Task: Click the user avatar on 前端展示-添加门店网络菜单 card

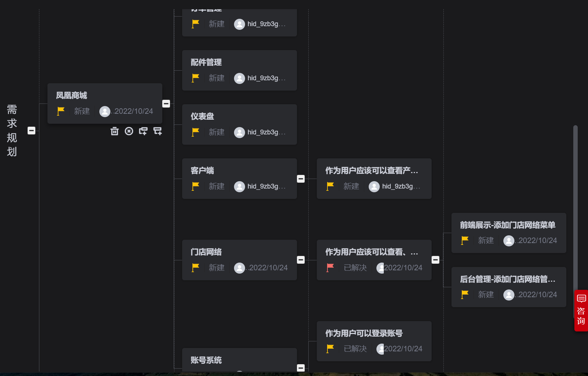Action: pos(509,241)
